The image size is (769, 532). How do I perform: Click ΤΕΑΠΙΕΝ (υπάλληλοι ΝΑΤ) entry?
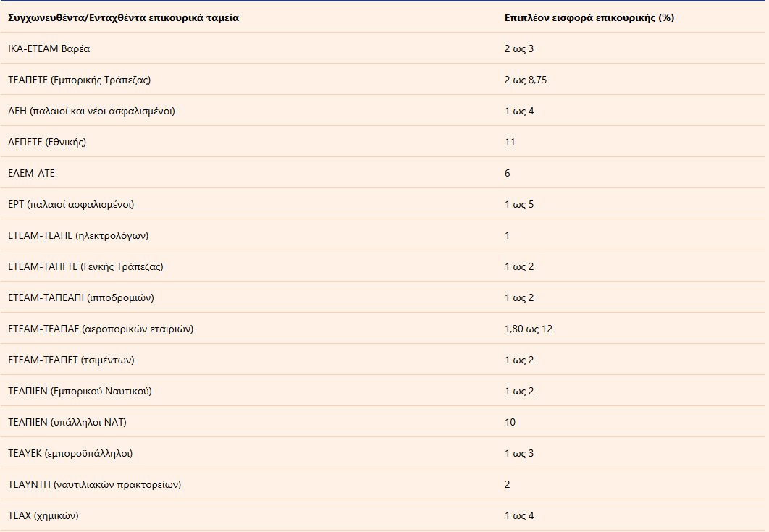point(67,422)
